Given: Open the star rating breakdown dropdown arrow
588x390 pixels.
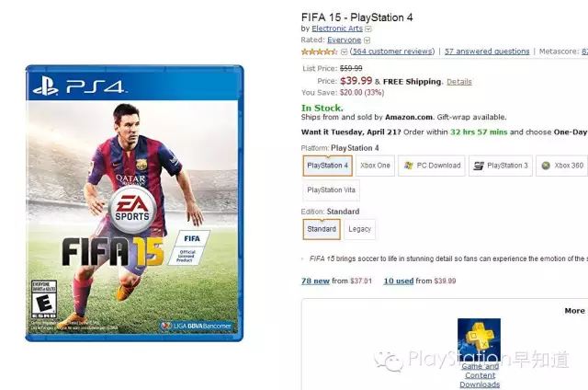Looking at the screenshot, I should point(344,52).
